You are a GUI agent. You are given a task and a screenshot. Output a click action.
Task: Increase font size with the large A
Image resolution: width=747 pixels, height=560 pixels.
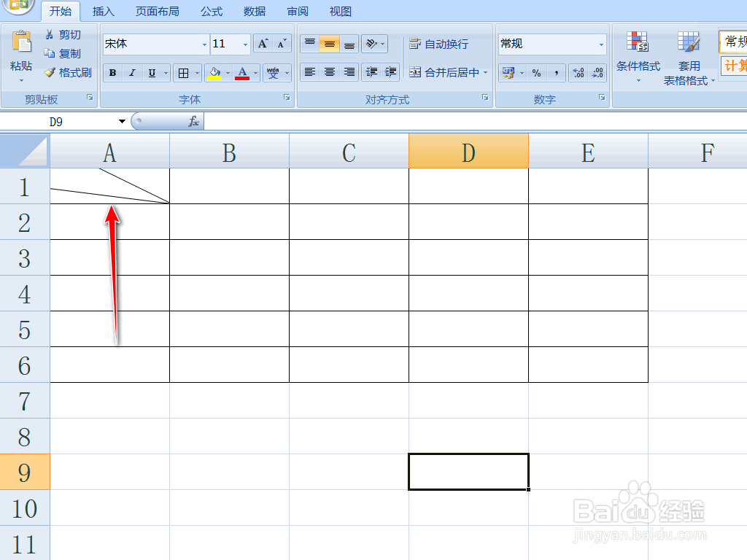263,44
